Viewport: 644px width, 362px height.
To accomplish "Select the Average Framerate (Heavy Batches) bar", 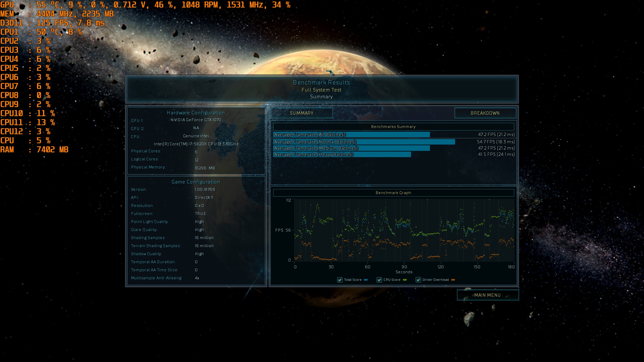I will tap(342, 154).
